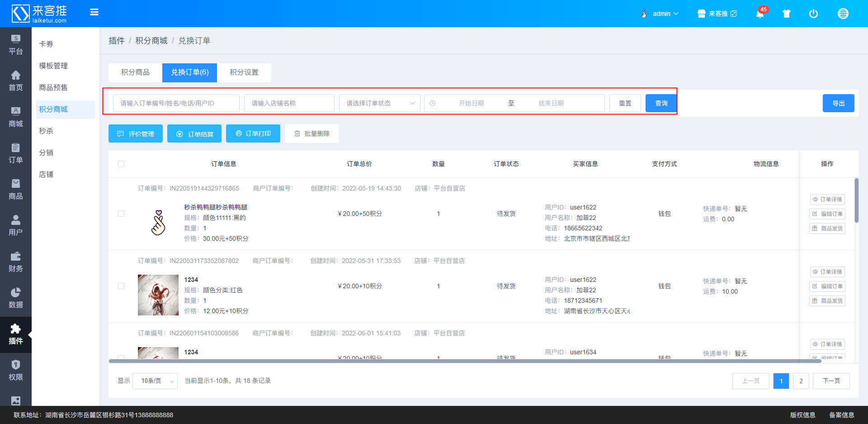This screenshot has height=424, width=868.
Task: Click the 导出 button
Action: point(839,103)
